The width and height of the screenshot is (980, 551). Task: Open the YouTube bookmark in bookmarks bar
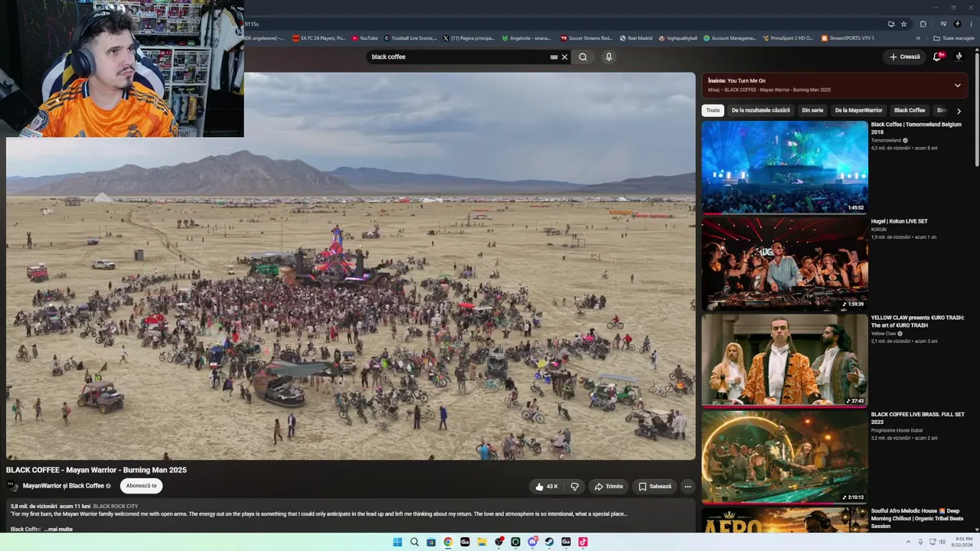pos(365,38)
